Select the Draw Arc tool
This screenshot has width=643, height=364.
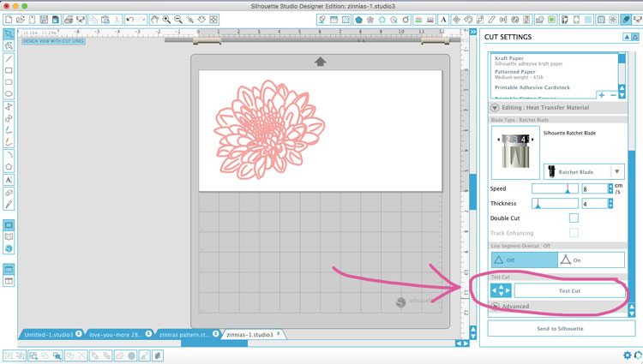click(9, 155)
